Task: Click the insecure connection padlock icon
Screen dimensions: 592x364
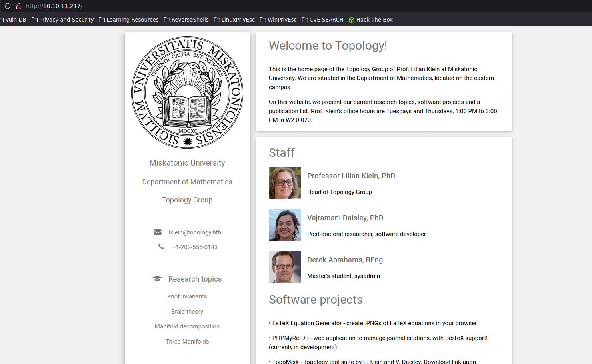Action: click(18, 6)
